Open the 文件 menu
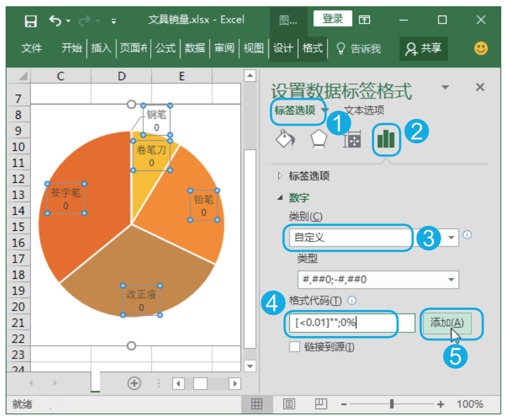505x420 pixels. (x=32, y=49)
